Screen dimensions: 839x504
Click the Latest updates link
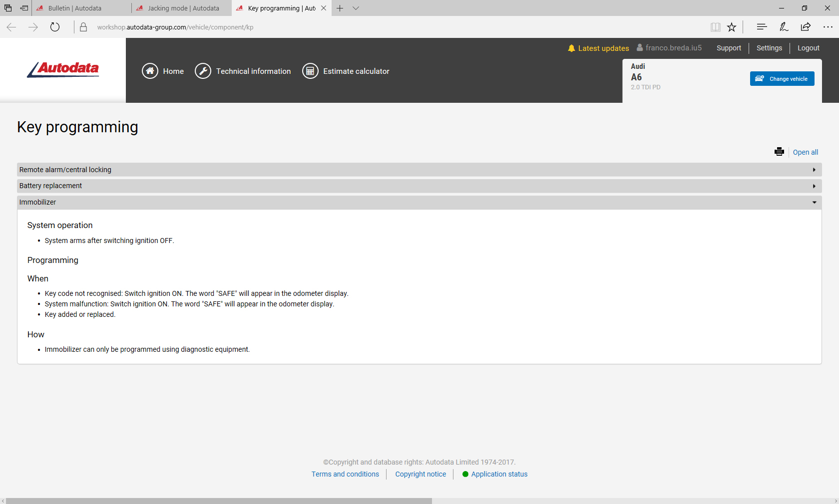tap(603, 48)
